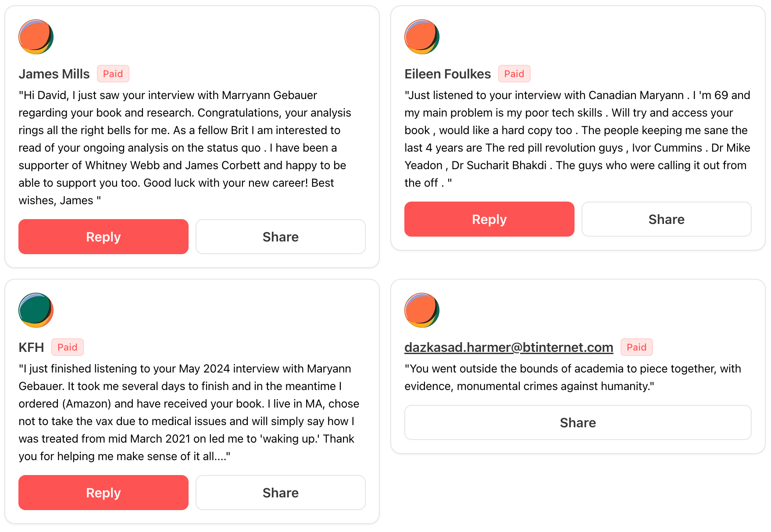This screenshot has width=771, height=532.
Task: Click the James Mills name heading
Action: tap(54, 74)
